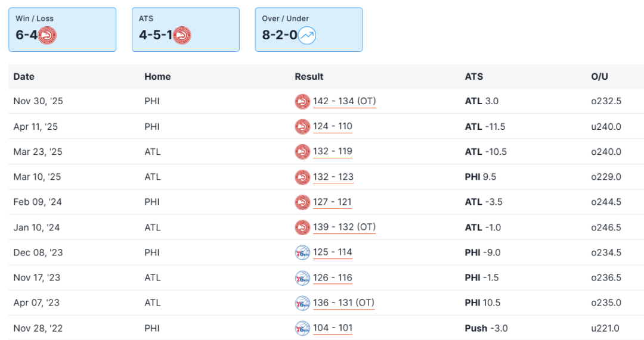Click 76ers logo beside 136 - 131 result

click(302, 304)
